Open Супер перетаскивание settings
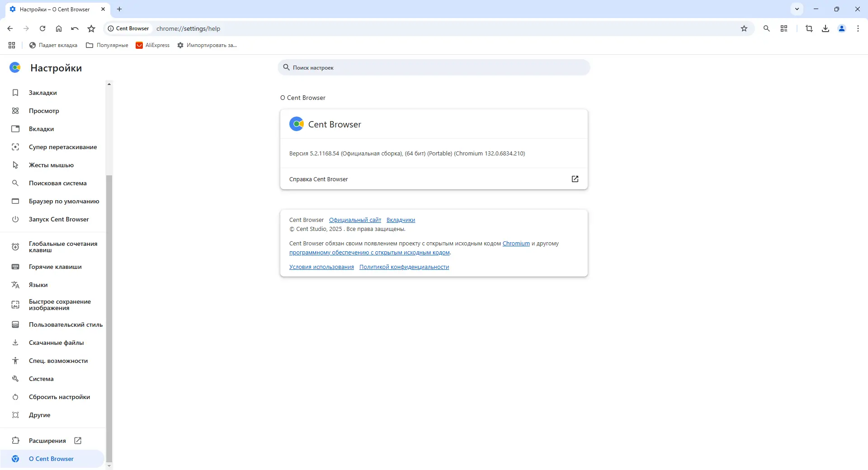 (52, 147)
